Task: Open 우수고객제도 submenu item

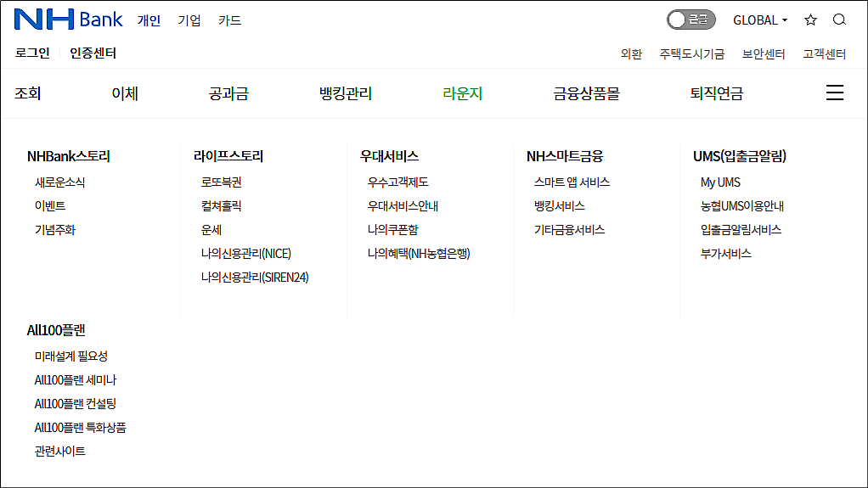Action: click(398, 182)
